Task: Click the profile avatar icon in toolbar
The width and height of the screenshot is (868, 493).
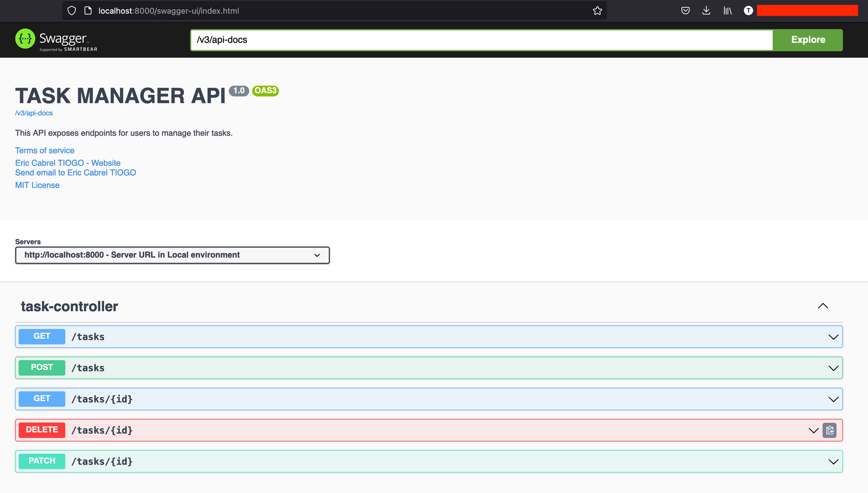Action: coord(748,11)
